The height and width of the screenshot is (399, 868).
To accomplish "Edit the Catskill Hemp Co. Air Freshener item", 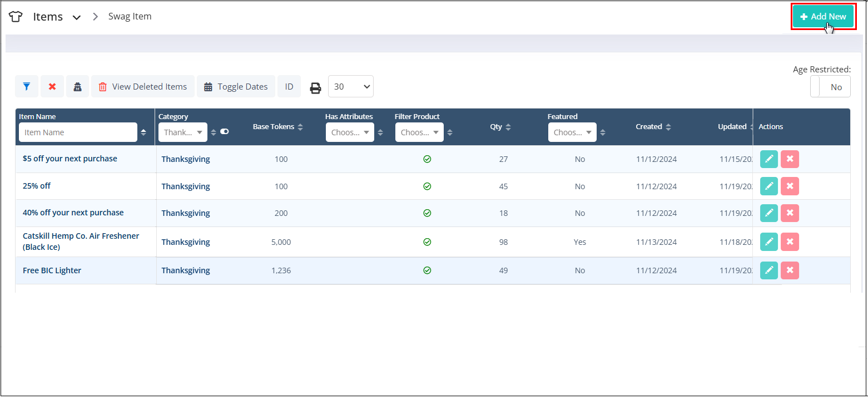I will 769,242.
